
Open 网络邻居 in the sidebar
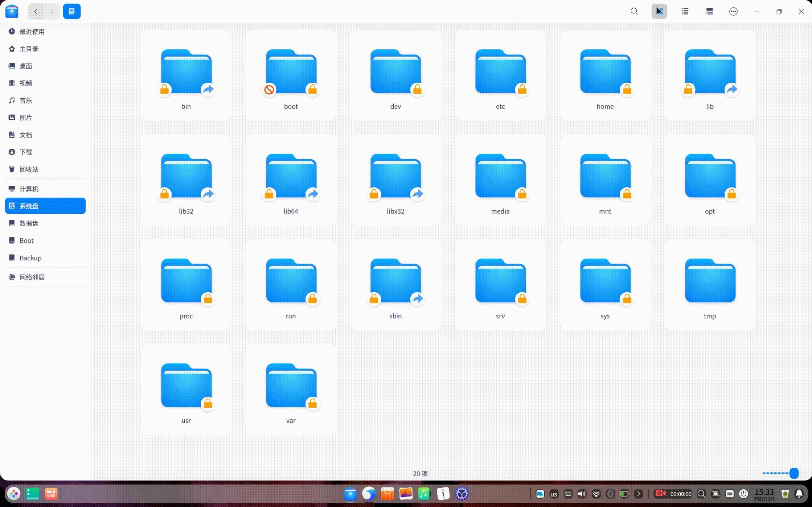[x=32, y=277]
